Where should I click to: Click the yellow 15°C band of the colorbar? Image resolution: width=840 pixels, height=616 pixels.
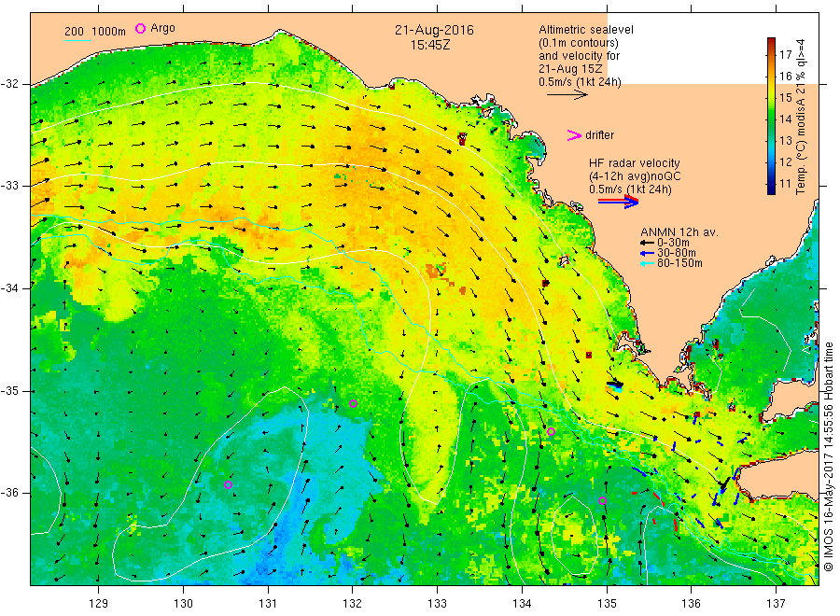pos(771,97)
